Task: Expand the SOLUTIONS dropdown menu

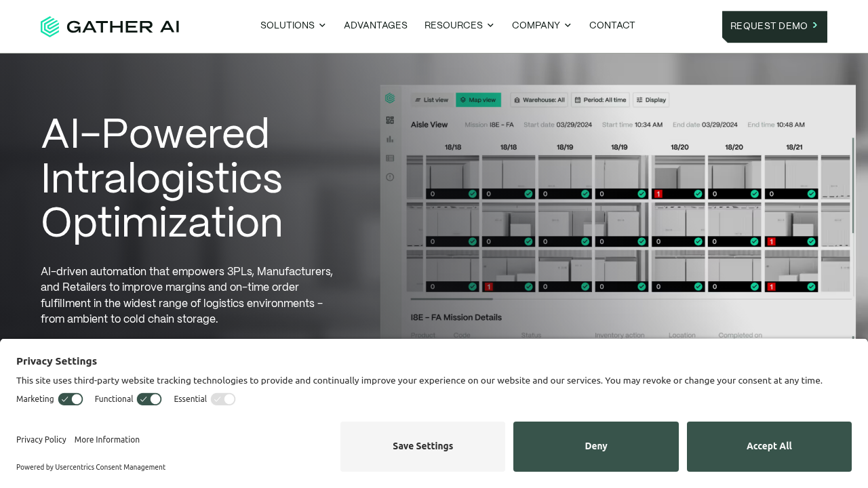Action: click(x=292, y=24)
